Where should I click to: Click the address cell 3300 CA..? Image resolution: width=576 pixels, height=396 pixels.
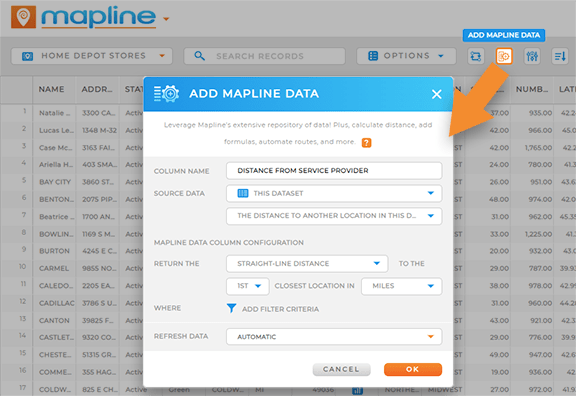coord(98,113)
